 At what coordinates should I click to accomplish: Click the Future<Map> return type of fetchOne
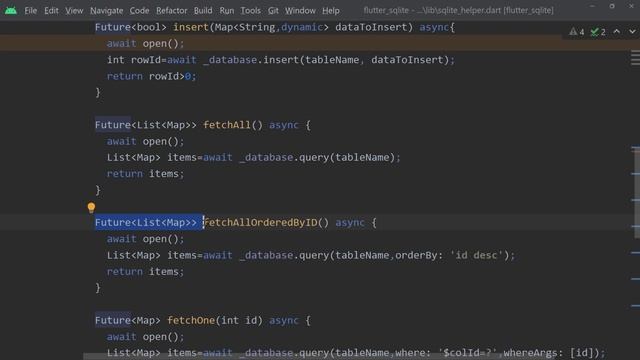coord(128,320)
